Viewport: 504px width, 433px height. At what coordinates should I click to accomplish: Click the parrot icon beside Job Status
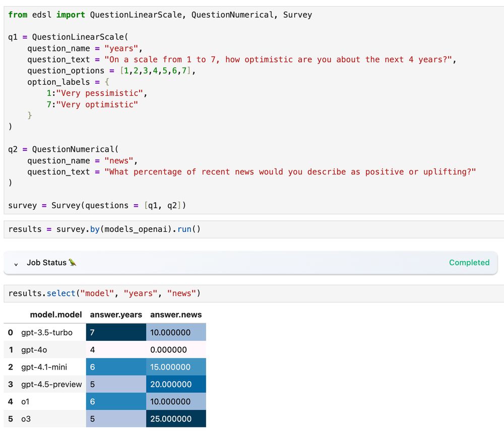[x=73, y=262]
